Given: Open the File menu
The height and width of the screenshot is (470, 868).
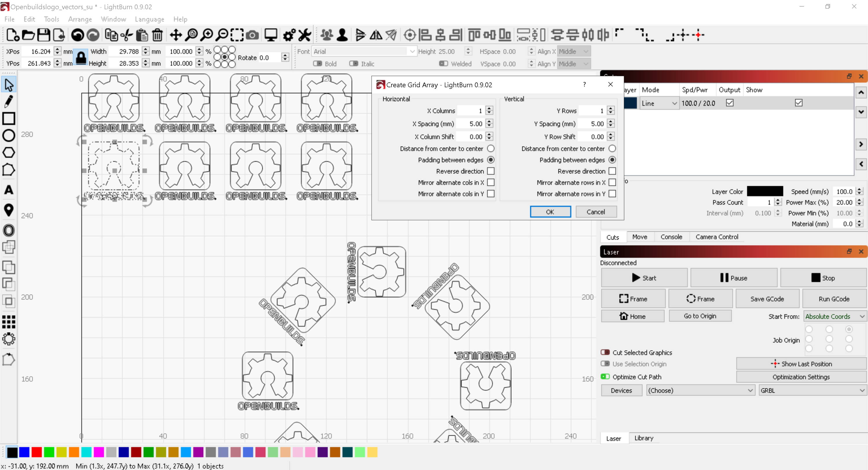Looking at the screenshot, I should point(10,19).
